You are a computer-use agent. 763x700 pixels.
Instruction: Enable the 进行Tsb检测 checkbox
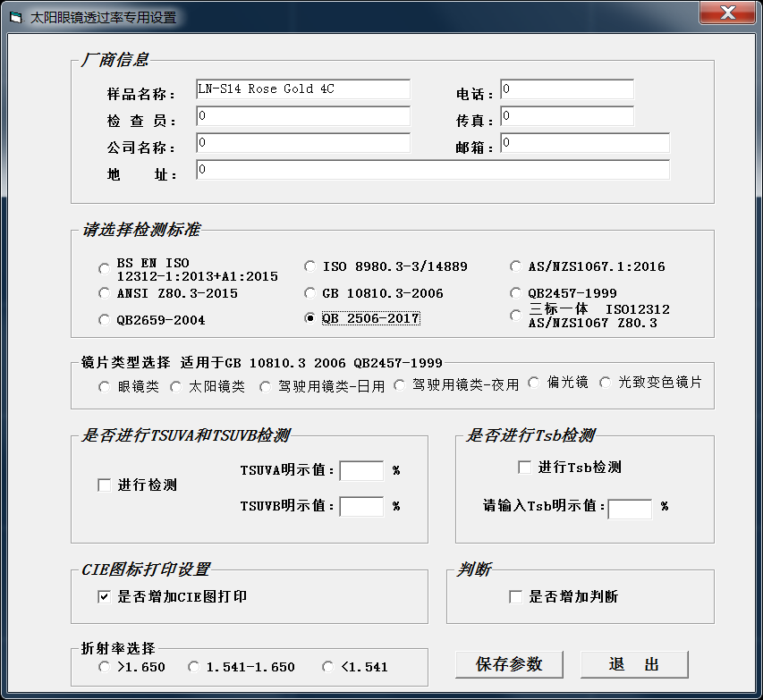pos(525,468)
